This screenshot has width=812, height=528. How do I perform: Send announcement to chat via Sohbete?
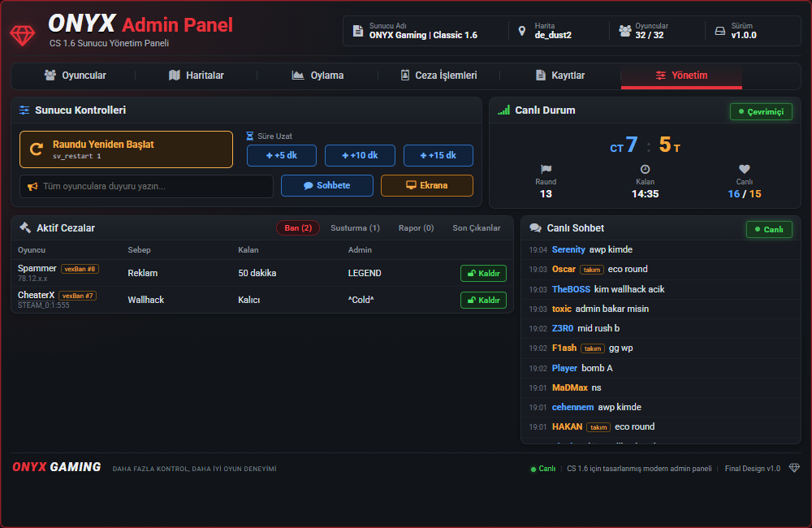326,185
